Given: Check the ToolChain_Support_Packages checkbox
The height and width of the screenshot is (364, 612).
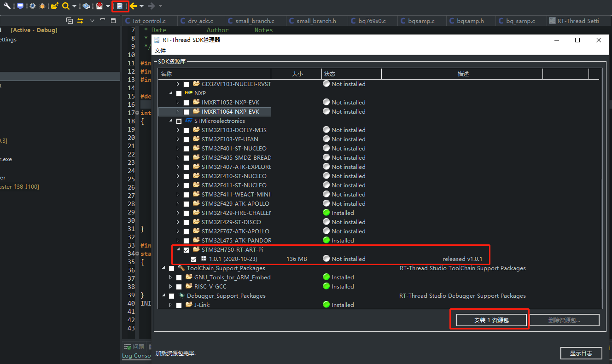Looking at the screenshot, I should coord(172,268).
